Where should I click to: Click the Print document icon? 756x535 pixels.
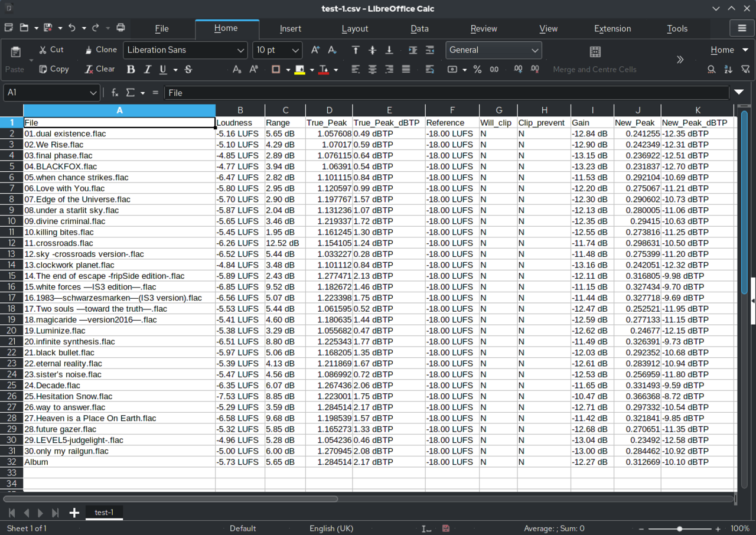pos(120,27)
